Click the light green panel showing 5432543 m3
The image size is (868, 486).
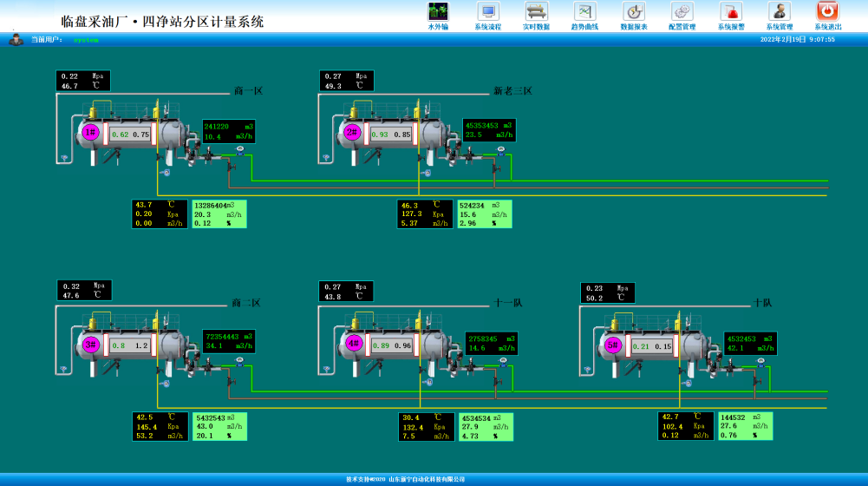point(219,426)
